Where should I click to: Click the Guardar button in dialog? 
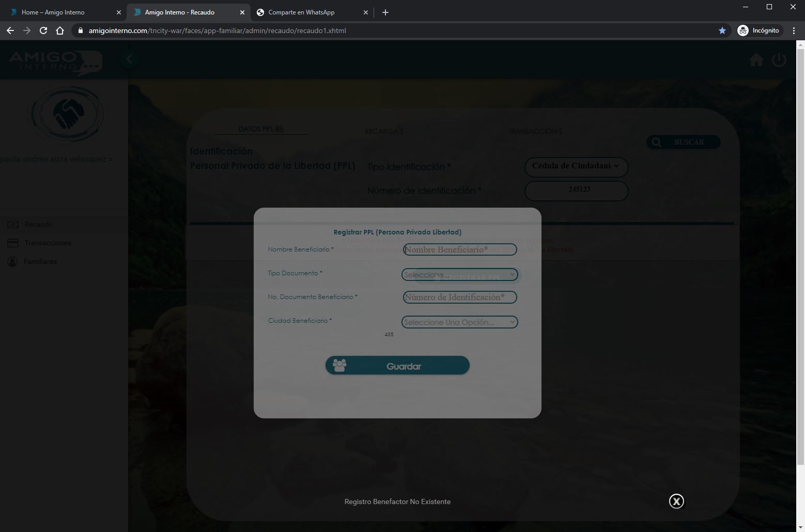397,366
